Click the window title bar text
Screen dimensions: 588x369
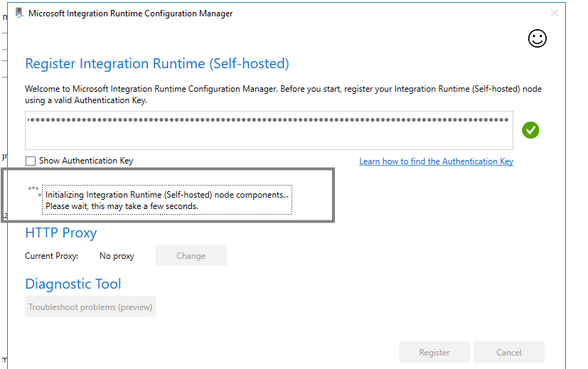point(130,13)
